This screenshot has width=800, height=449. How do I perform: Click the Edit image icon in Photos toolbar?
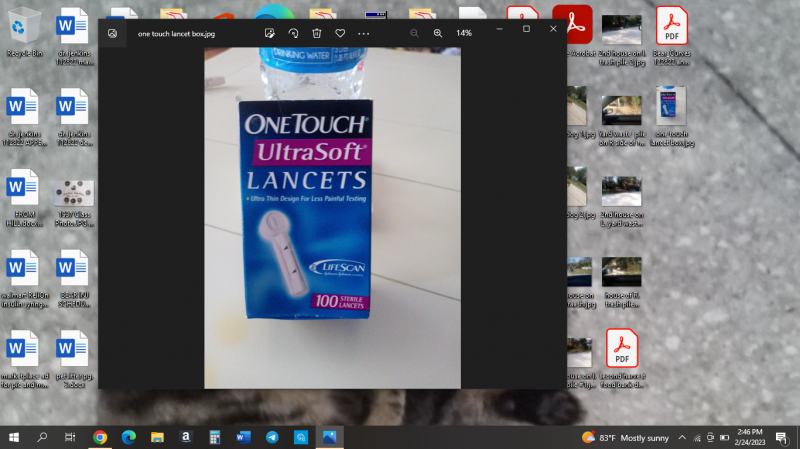point(269,33)
